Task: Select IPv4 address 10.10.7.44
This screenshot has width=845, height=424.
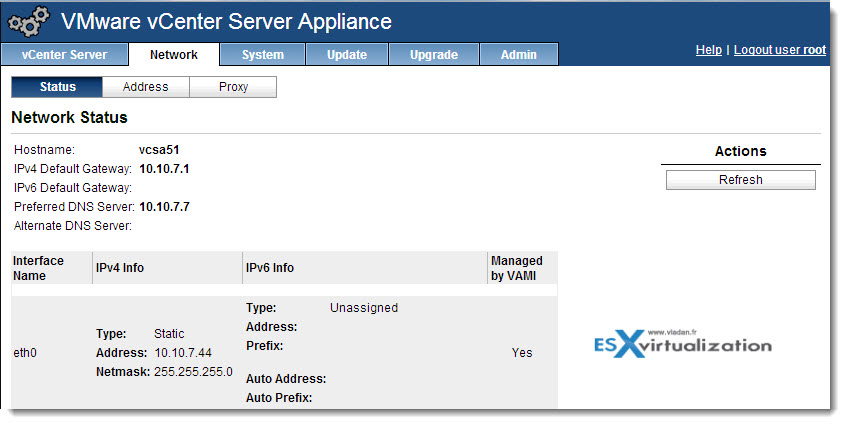Action: 183,353
